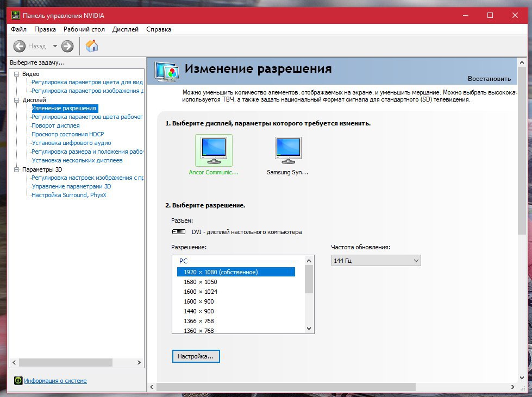Click the Forward arrow toolbar icon

pyautogui.click(x=67, y=46)
